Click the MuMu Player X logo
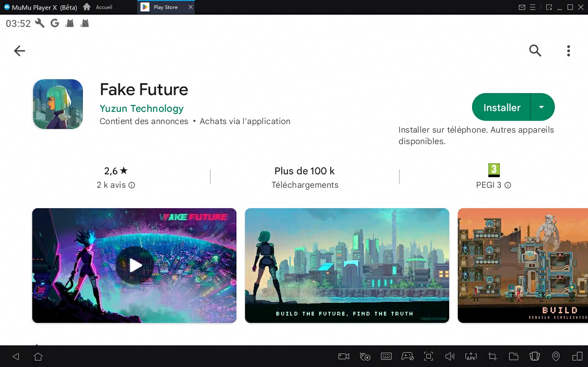 [x=7, y=7]
